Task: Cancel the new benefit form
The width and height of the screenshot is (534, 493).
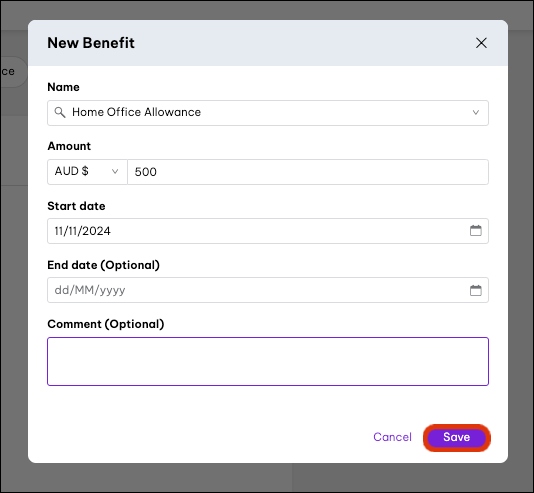Action: coord(392,437)
